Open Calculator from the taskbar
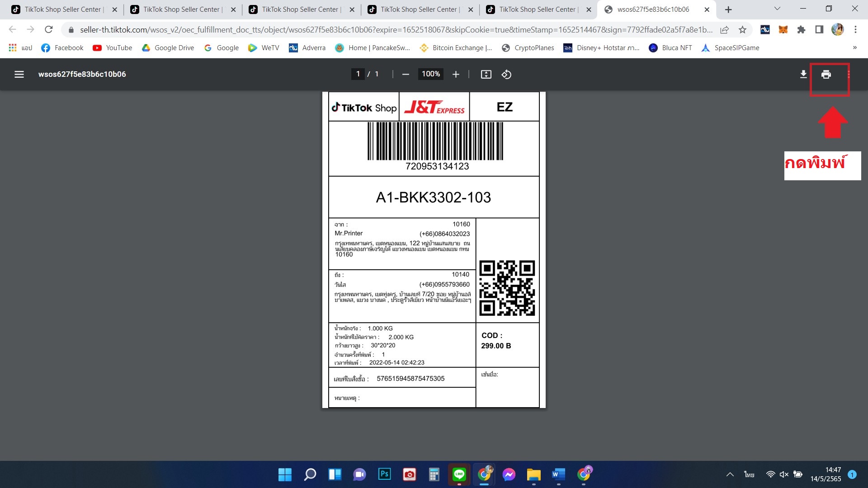Viewport: 868px width, 488px height. click(x=434, y=474)
